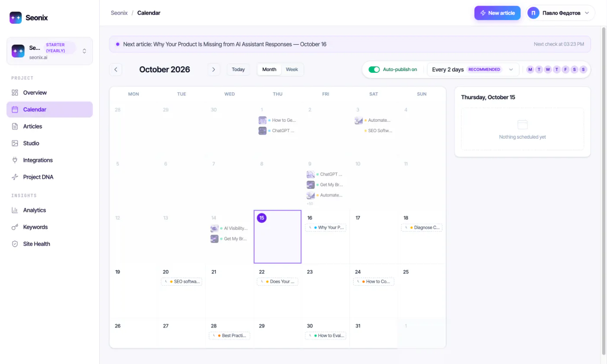Click the clock icon on the "Diagnose C..." entry

tap(406, 227)
